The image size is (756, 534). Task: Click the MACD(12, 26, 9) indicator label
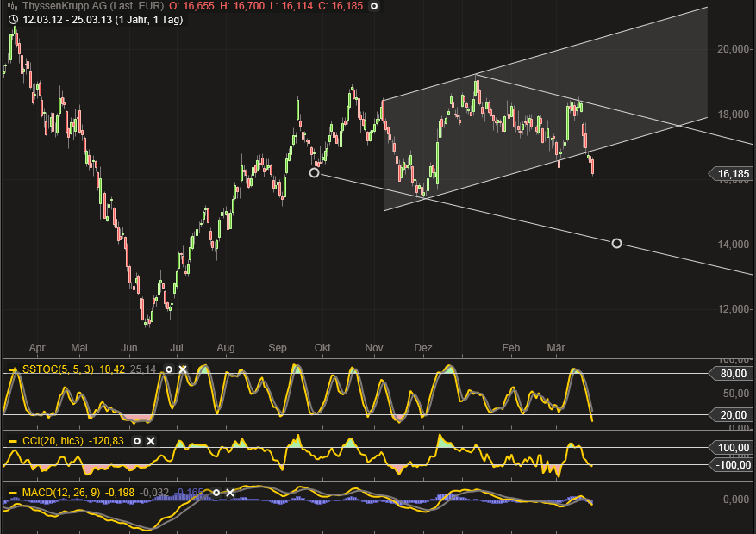61,493
